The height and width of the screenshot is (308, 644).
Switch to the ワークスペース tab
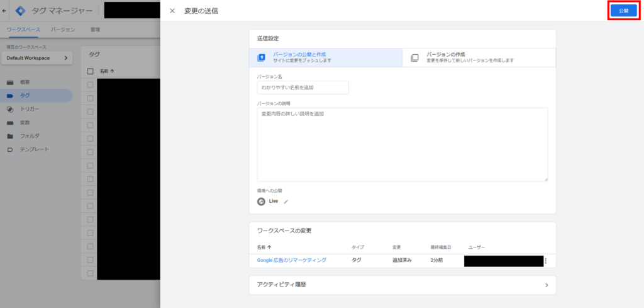pos(23,30)
